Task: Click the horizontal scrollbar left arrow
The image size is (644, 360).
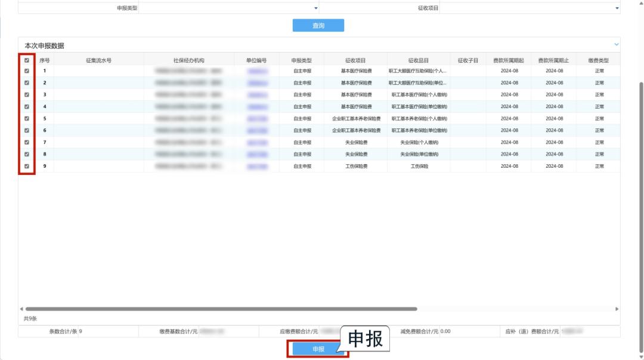Action: coord(21,309)
